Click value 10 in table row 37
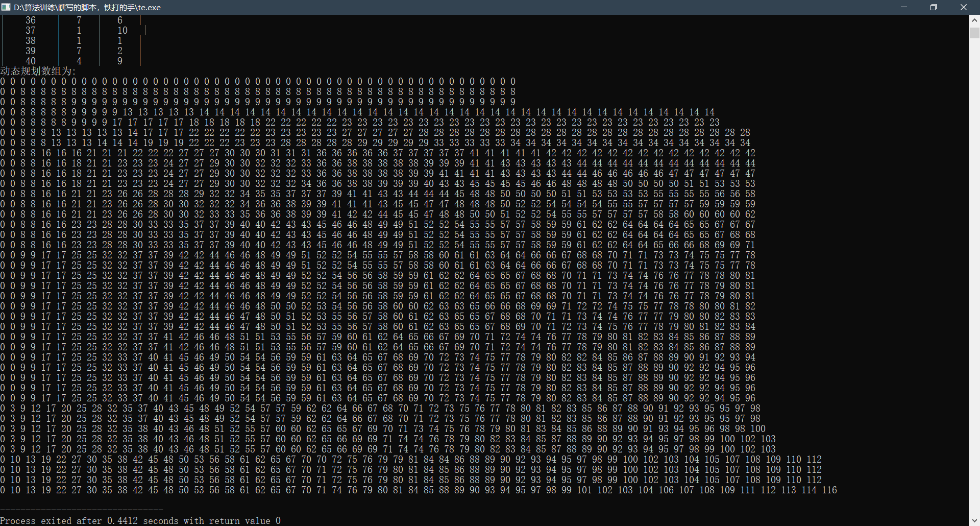 (122, 30)
